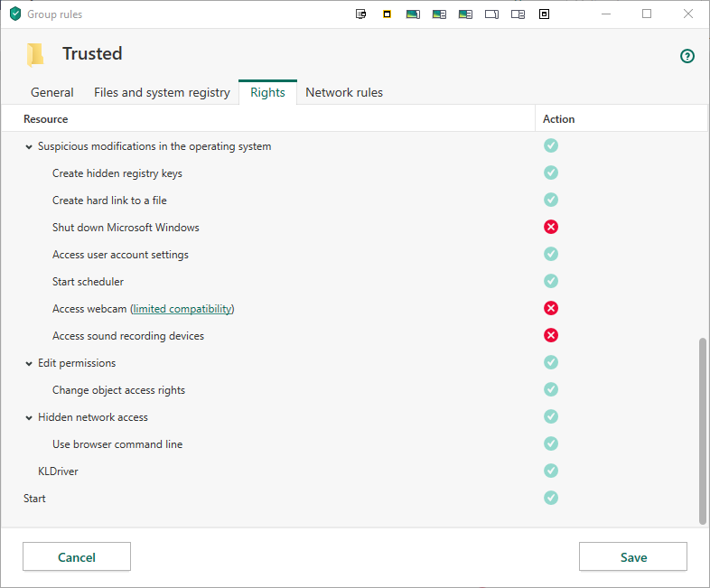The height and width of the screenshot is (588, 710).
Task: Click the Trusted group folder icon
Action: (35, 55)
